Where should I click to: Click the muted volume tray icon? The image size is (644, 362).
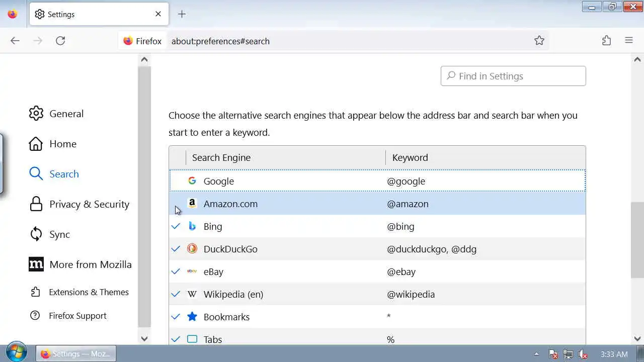(583, 354)
